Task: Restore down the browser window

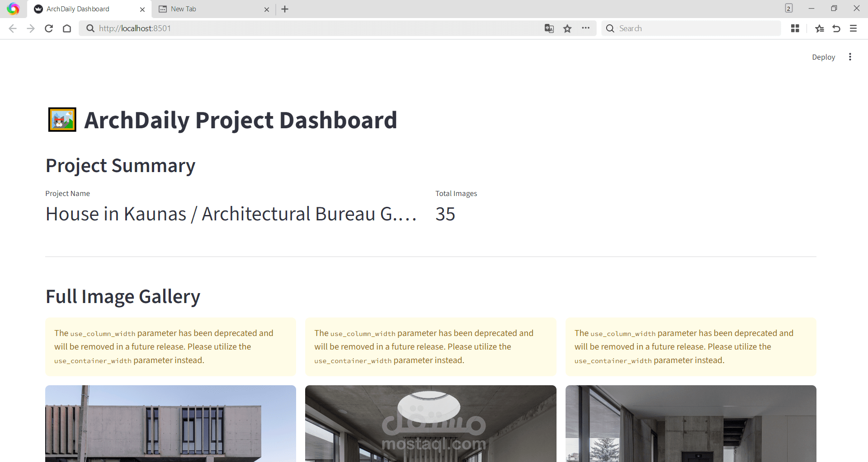Action: (x=834, y=8)
